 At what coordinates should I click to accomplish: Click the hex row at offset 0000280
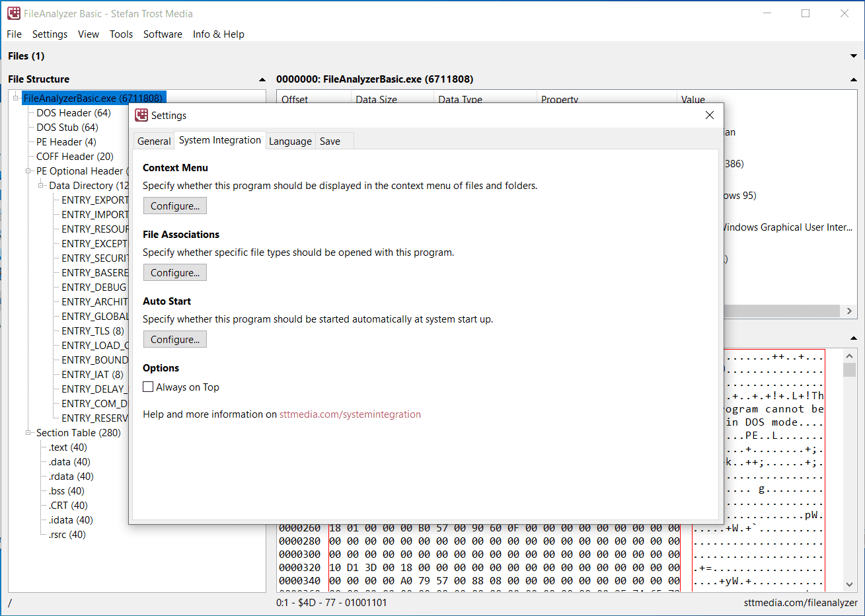click(x=479, y=541)
